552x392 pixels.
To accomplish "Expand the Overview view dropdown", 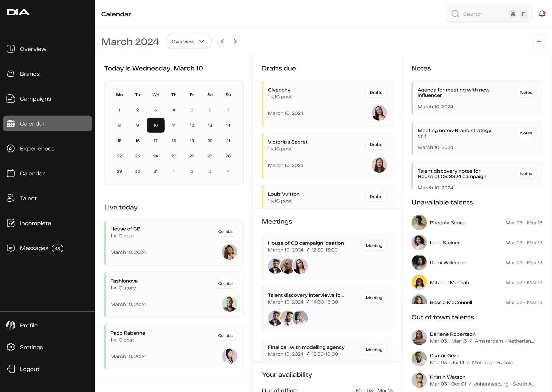I will (188, 41).
